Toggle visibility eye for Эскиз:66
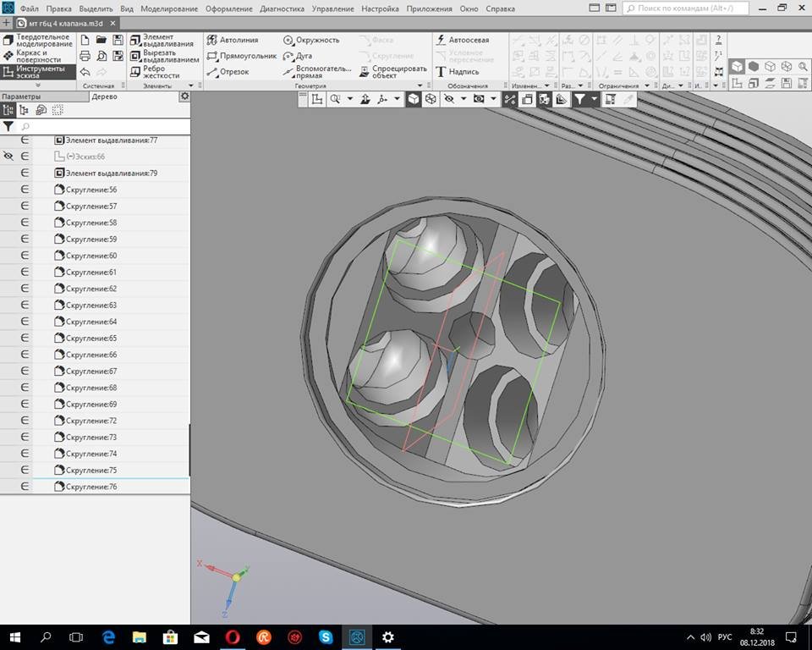The image size is (812, 650). (x=8, y=157)
